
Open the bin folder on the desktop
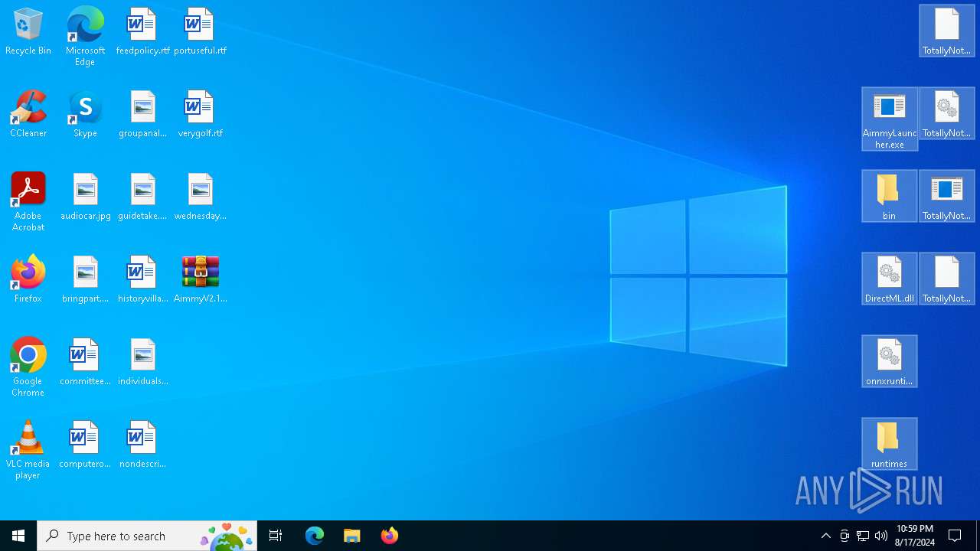(x=890, y=196)
